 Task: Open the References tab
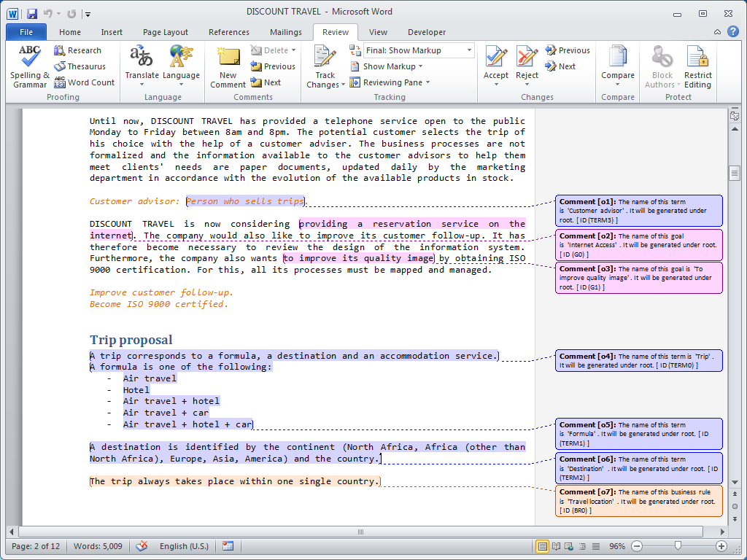[228, 32]
